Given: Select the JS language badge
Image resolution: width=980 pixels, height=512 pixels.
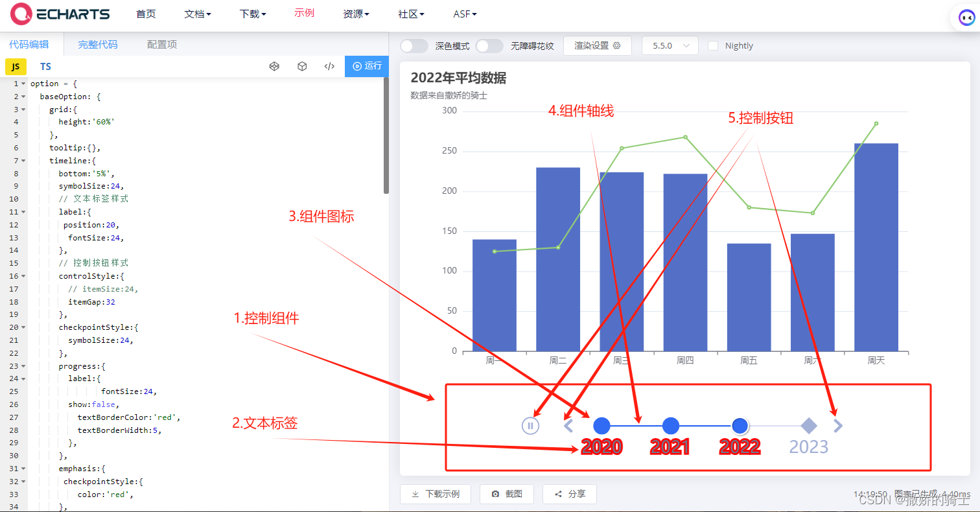Looking at the screenshot, I should 16,66.
